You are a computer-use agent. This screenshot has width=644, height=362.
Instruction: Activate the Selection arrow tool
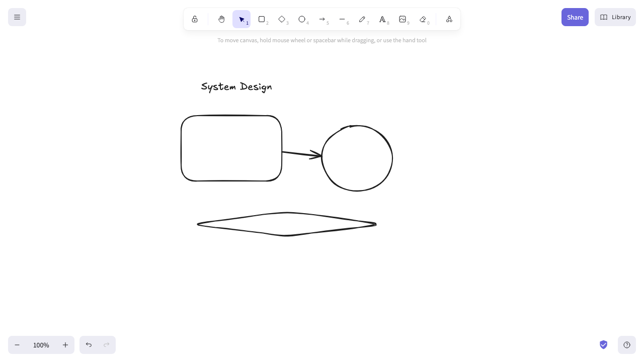click(x=242, y=19)
